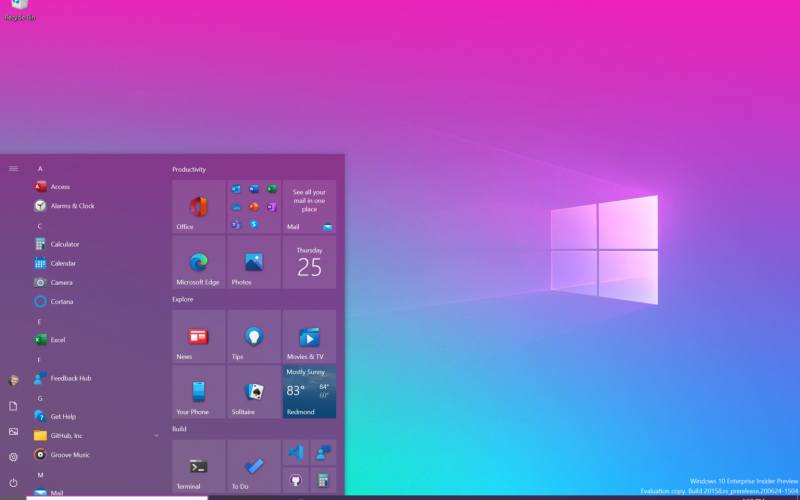
Task: Open Outlook icon in Office folder tile
Action: click(236, 189)
